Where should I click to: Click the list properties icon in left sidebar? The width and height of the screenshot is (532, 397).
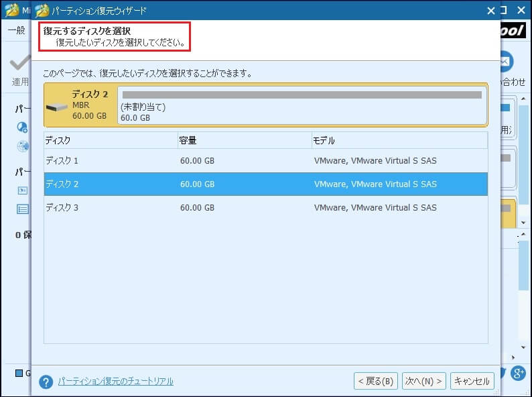(x=23, y=209)
